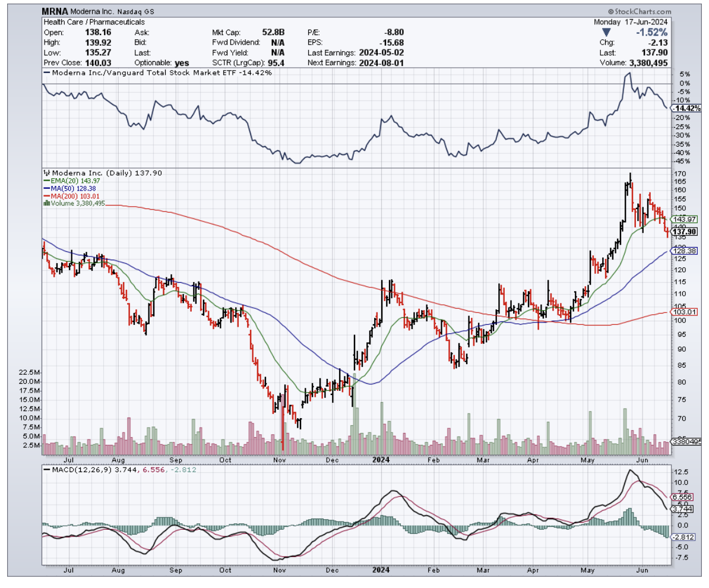Click the StockCharts.com copyright watermark
The width and height of the screenshot is (709, 588).
639,12
